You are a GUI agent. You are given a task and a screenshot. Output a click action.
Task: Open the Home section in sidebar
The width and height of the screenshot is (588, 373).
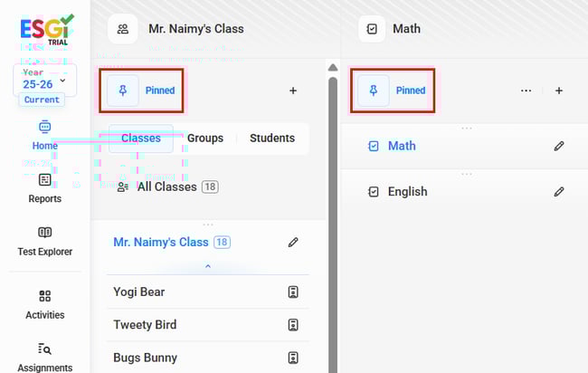point(44,134)
